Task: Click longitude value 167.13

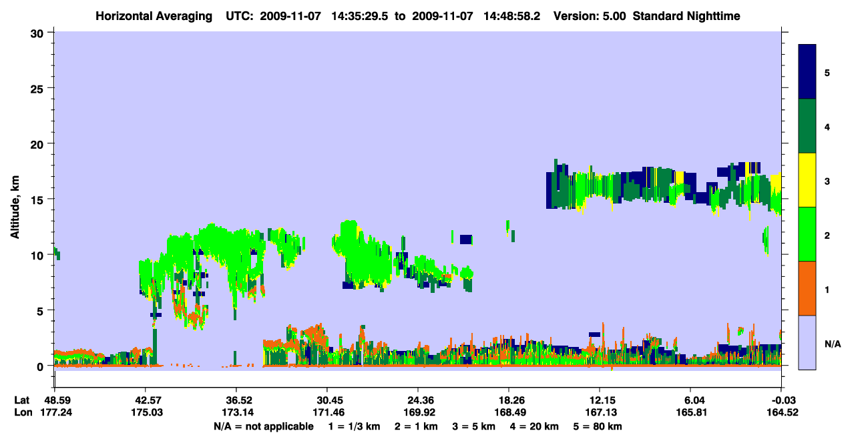Action: coord(600,412)
